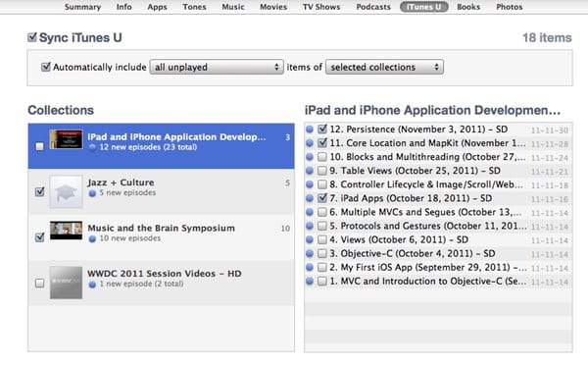Check the iPad and iPhone Application collection checkbox
Screen dimensions: 588x365
pyautogui.click(x=39, y=146)
